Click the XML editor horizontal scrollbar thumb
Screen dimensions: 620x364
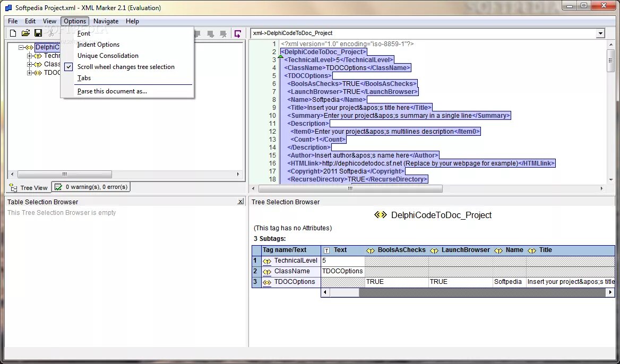coord(350,189)
